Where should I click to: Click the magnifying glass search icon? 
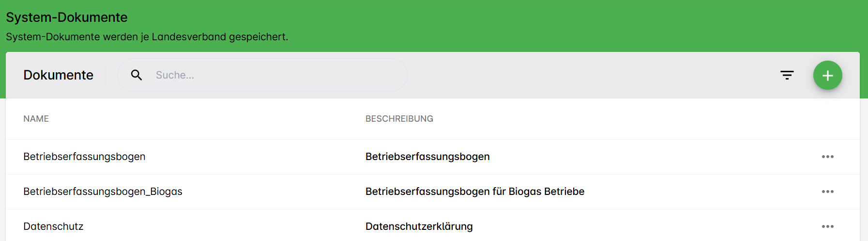pos(137,75)
